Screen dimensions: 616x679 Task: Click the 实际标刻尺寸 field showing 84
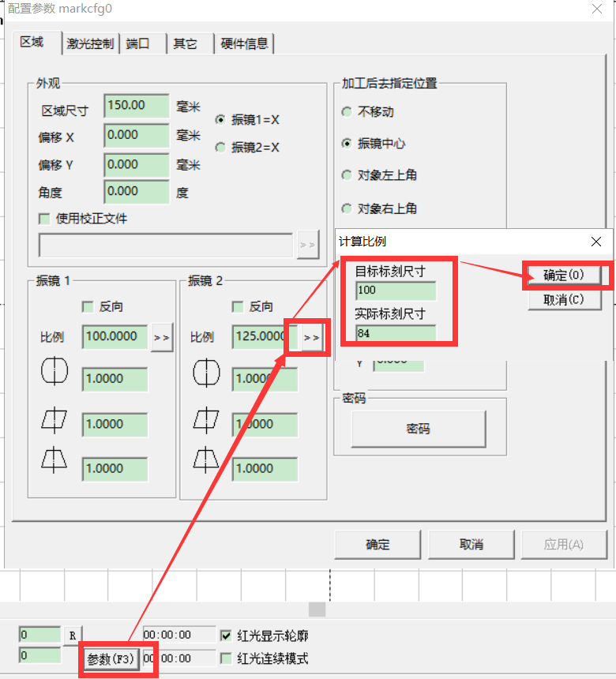point(396,333)
